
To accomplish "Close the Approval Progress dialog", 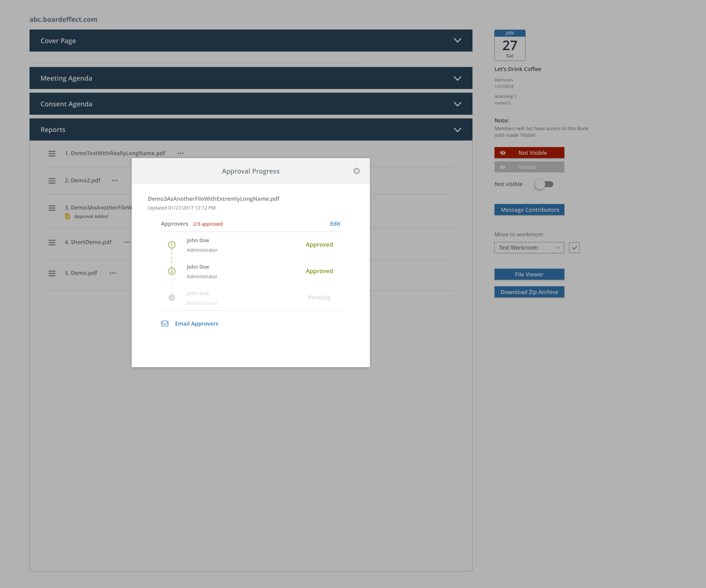I will [356, 171].
